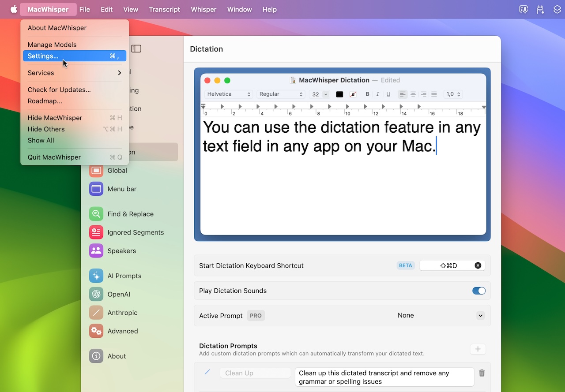Open the font size 32 dropdown
This screenshot has height=392, width=565.
point(320,94)
